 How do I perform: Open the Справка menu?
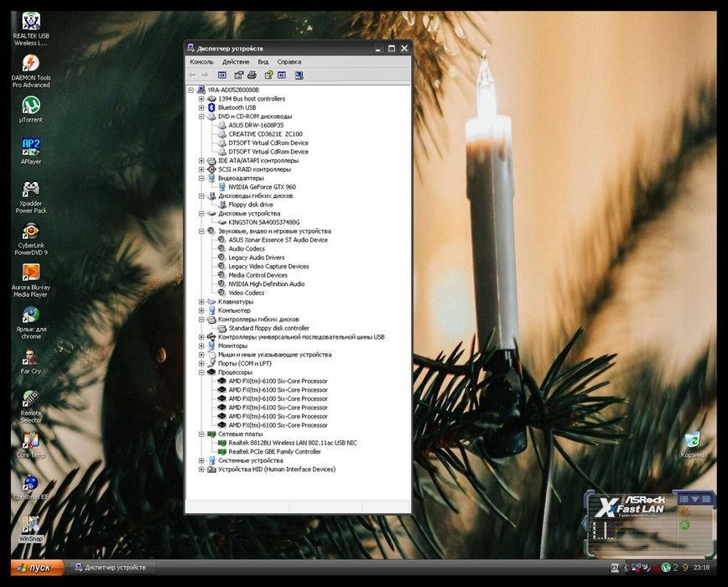click(x=289, y=62)
